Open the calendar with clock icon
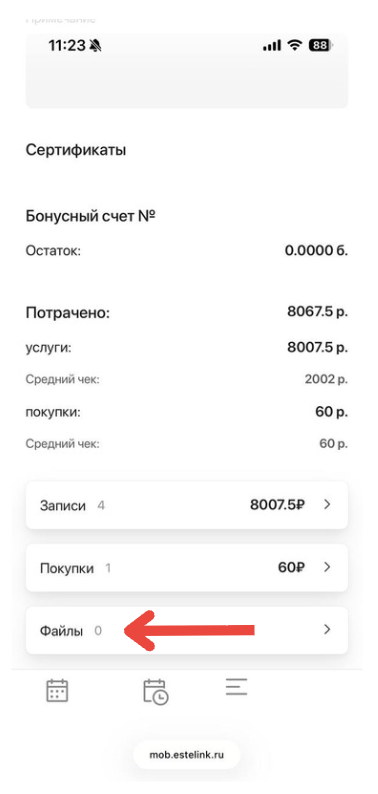Image resolution: width=378 pixels, height=794 pixels. click(156, 691)
